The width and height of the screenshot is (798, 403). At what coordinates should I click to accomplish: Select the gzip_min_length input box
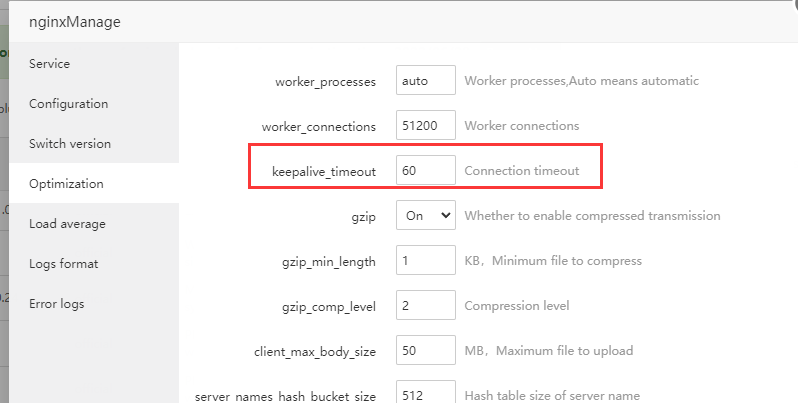click(x=426, y=261)
